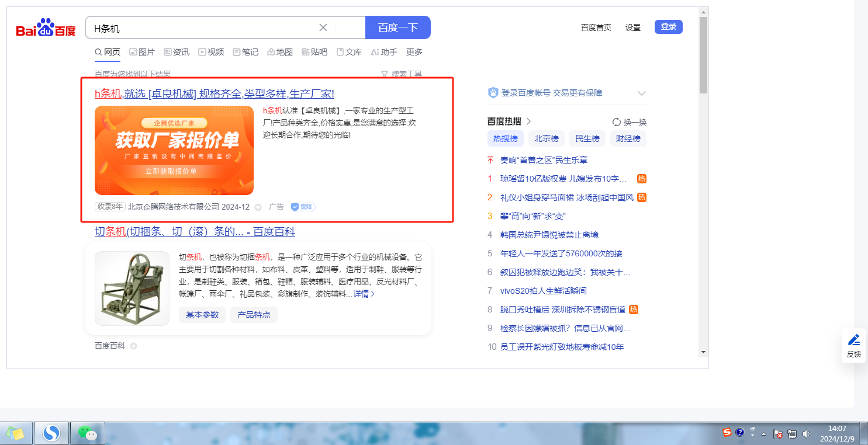This screenshot has height=445, width=868.
Task: Open the 百度热搜 heading link
Action: pyautogui.click(x=509, y=121)
